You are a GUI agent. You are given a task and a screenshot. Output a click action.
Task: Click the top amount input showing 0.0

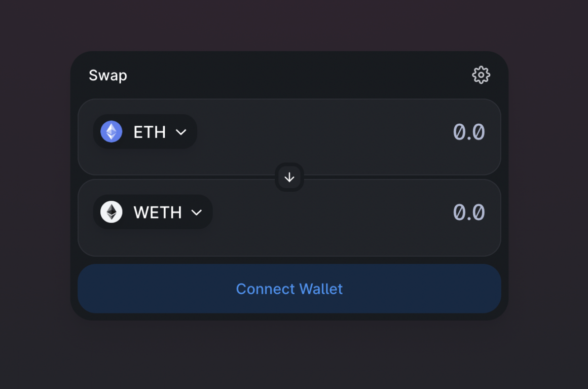click(x=468, y=131)
